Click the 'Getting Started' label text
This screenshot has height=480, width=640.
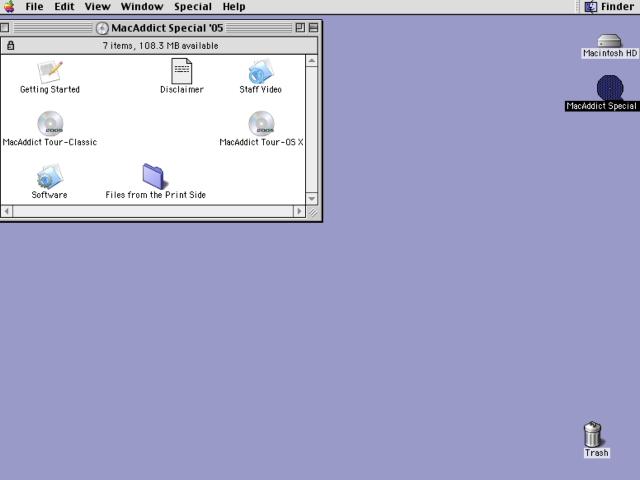(x=50, y=89)
